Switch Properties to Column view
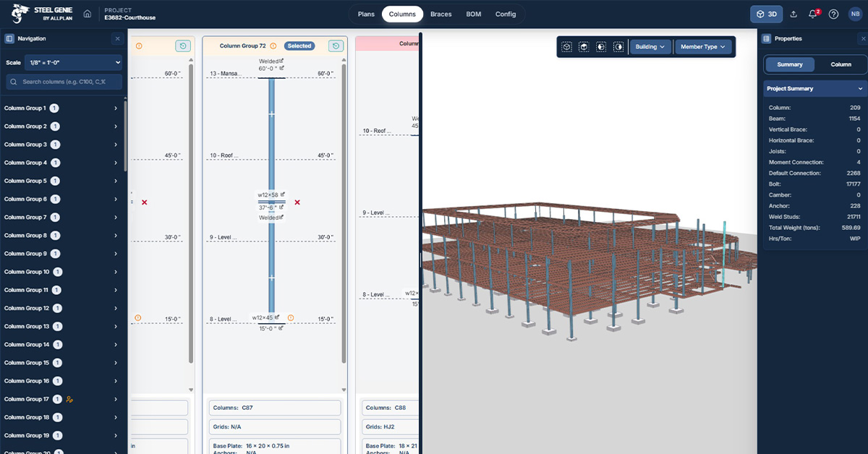 [x=841, y=64]
